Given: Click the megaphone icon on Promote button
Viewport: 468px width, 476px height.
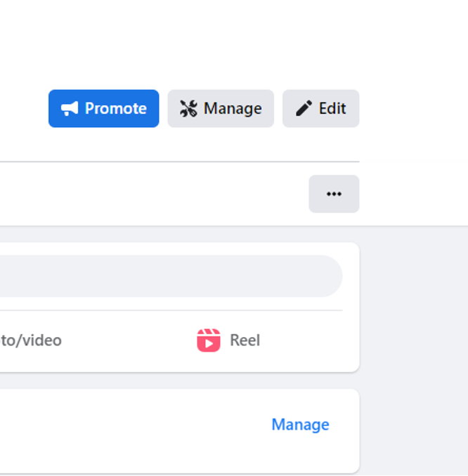Looking at the screenshot, I should 70,109.
